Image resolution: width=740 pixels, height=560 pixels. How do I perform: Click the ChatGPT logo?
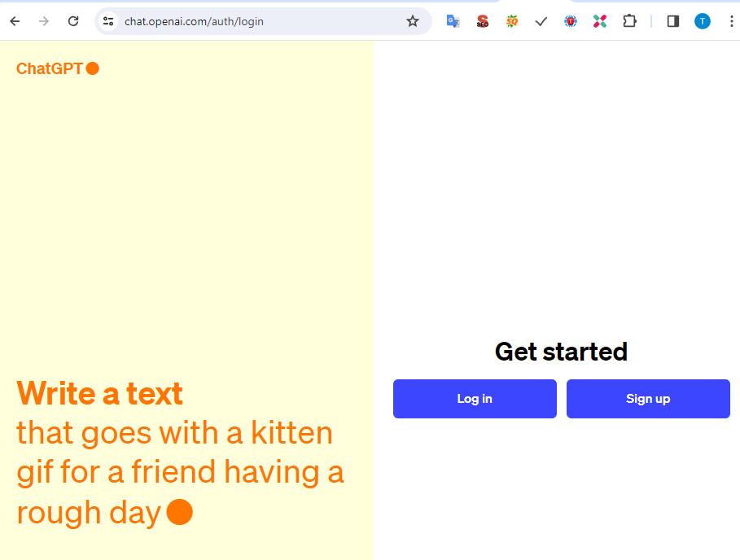tap(57, 68)
